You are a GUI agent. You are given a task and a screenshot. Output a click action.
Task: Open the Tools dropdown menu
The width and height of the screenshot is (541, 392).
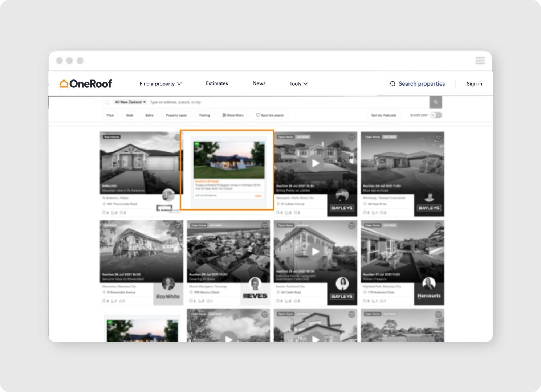[298, 83]
